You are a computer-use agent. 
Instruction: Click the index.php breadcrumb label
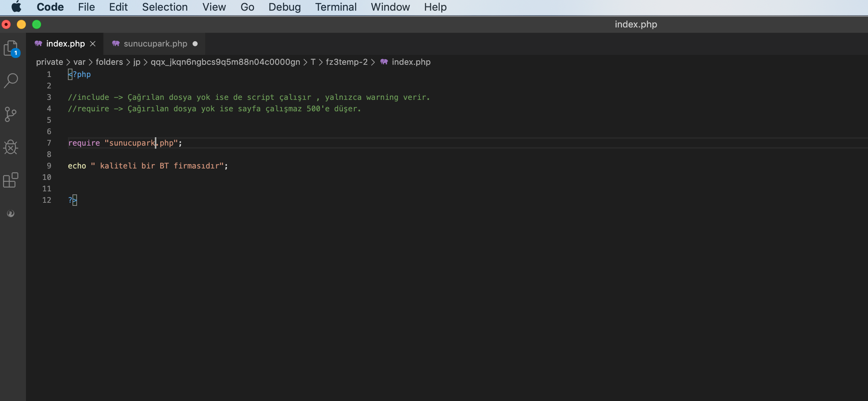click(411, 62)
